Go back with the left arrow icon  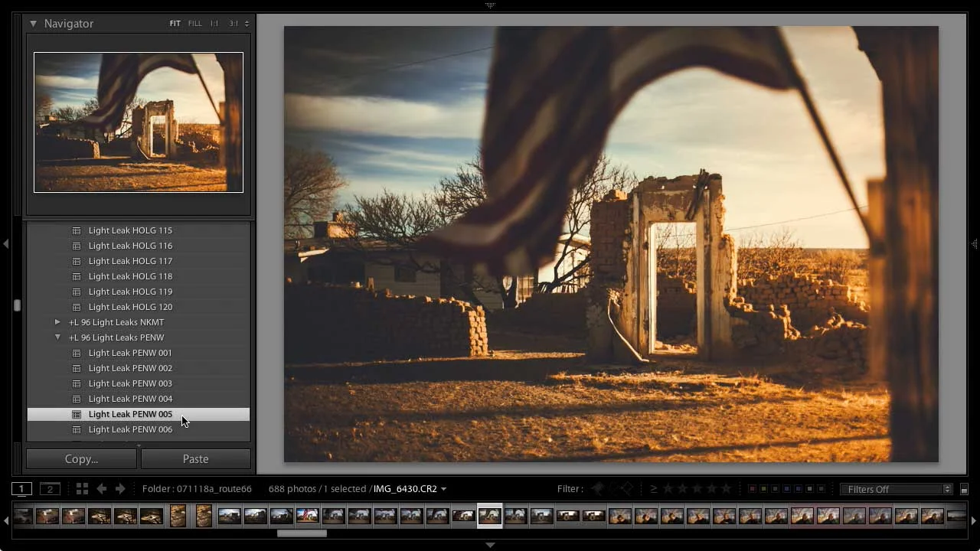[102, 489]
